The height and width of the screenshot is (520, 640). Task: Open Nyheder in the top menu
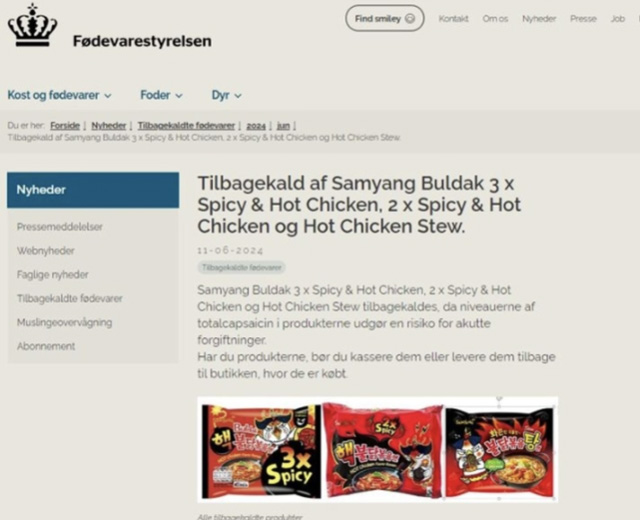click(x=539, y=19)
